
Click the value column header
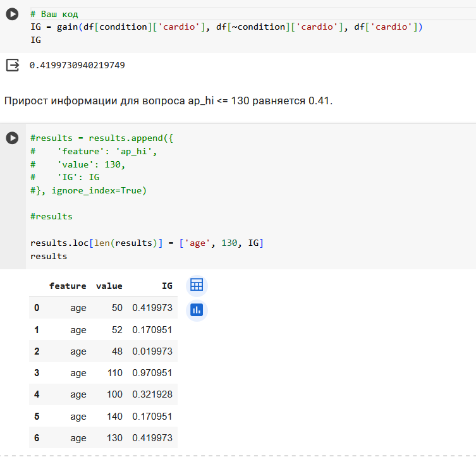click(x=109, y=286)
